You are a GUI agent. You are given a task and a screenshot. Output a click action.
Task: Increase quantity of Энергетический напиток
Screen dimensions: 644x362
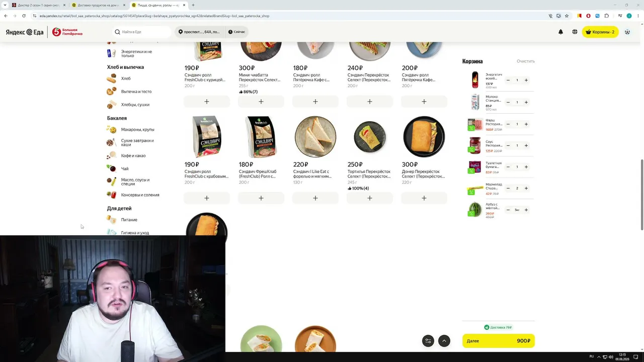[x=526, y=80]
